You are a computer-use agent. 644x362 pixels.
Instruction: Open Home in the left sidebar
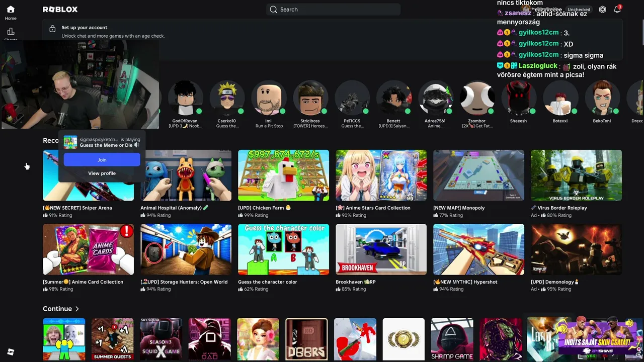[11, 13]
